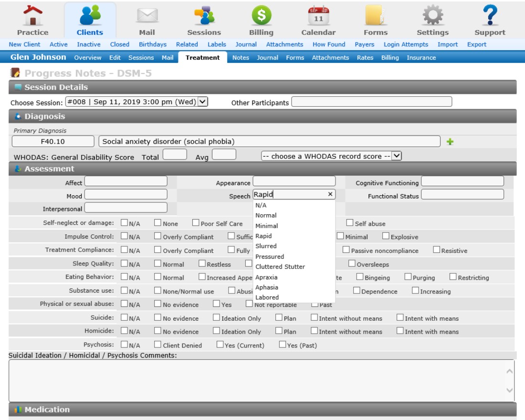
Task: Click the Mood input field
Action: coord(126,194)
